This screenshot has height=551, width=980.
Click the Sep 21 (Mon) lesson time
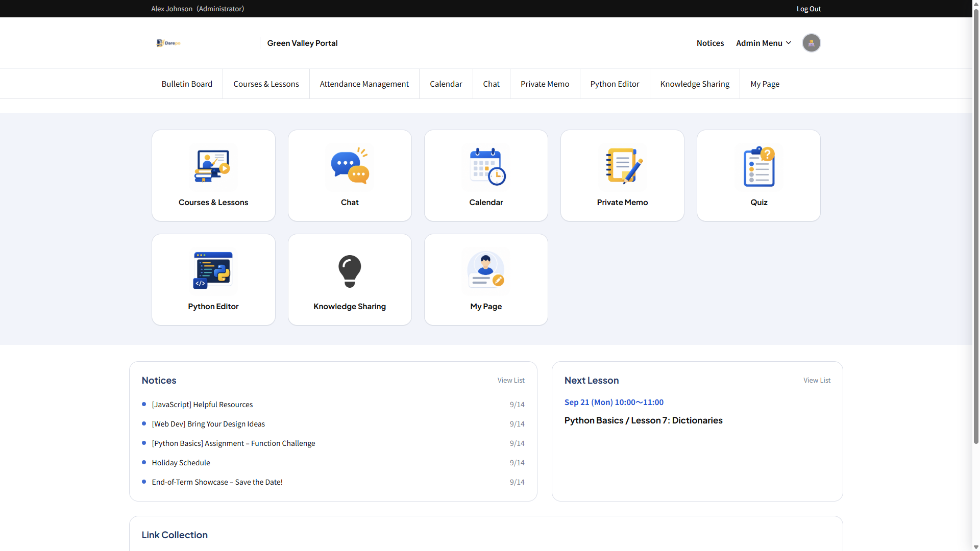[614, 402]
